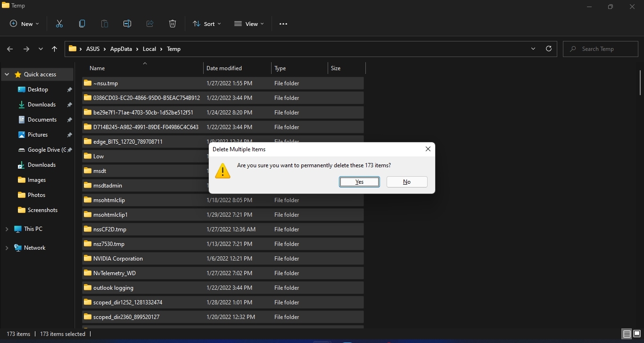Click Local in the address path
644x343 pixels.
click(x=149, y=49)
